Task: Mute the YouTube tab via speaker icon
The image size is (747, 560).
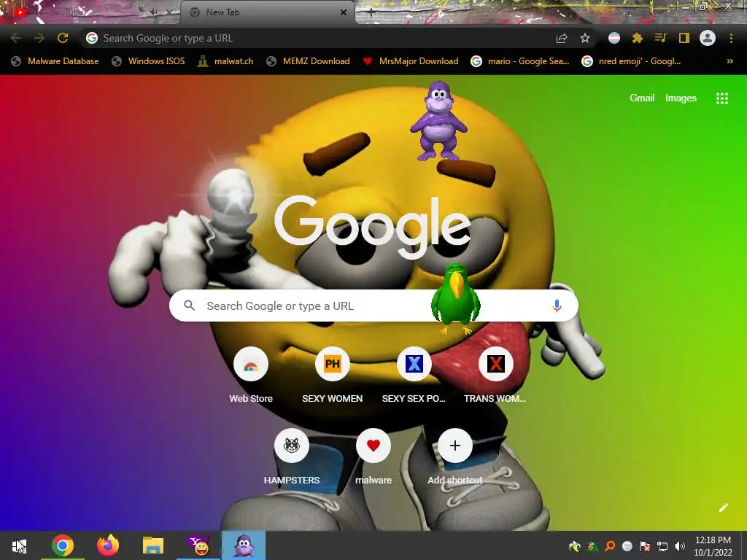Action: pyautogui.click(x=153, y=12)
